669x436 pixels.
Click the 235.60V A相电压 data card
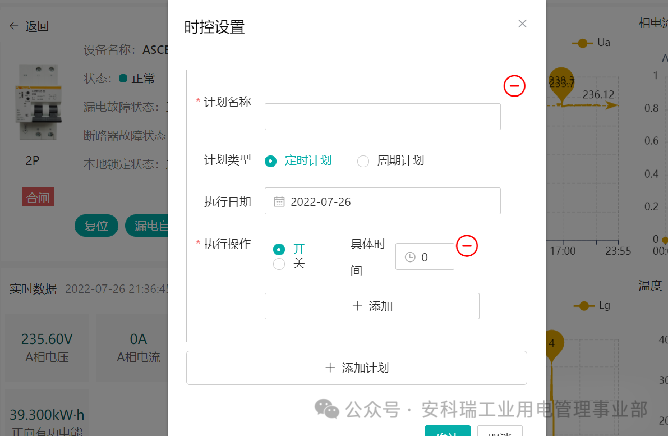[47, 348]
